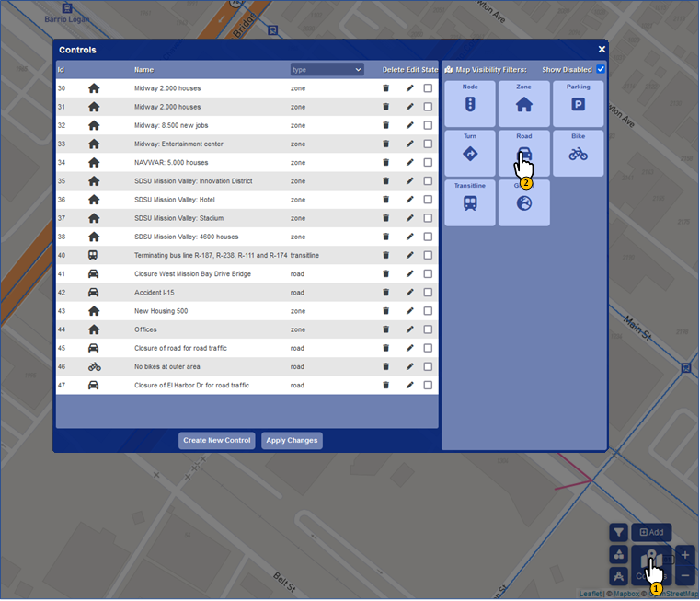700x601 pixels.
Task: Edit Closure West Mission Bay Drive Bridge
Action: click(x=410, y=273)
